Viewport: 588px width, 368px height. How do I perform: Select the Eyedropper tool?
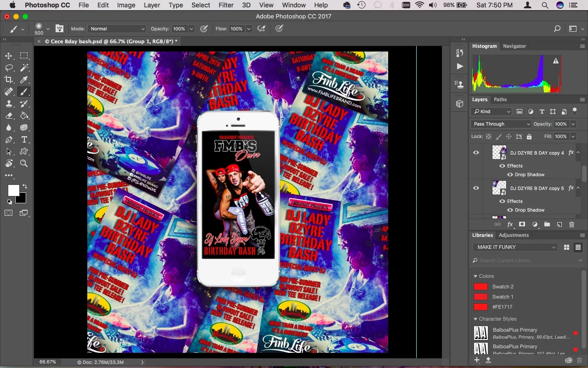(x=24, y=80)
